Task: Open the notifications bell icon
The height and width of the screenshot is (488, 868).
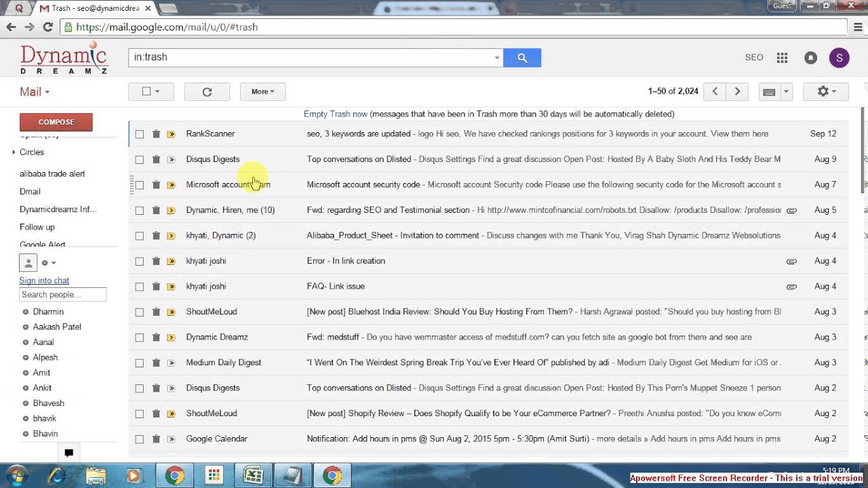Action: tap(810, 58)
